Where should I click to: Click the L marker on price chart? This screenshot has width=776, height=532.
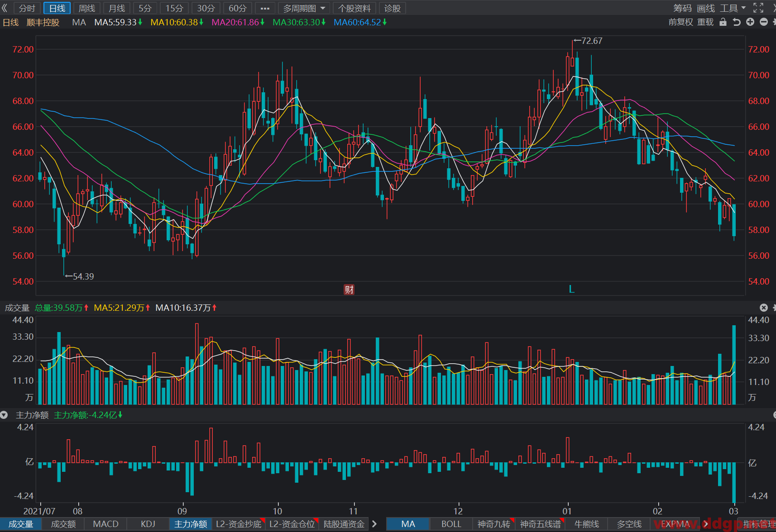click(x=571, y=289)
